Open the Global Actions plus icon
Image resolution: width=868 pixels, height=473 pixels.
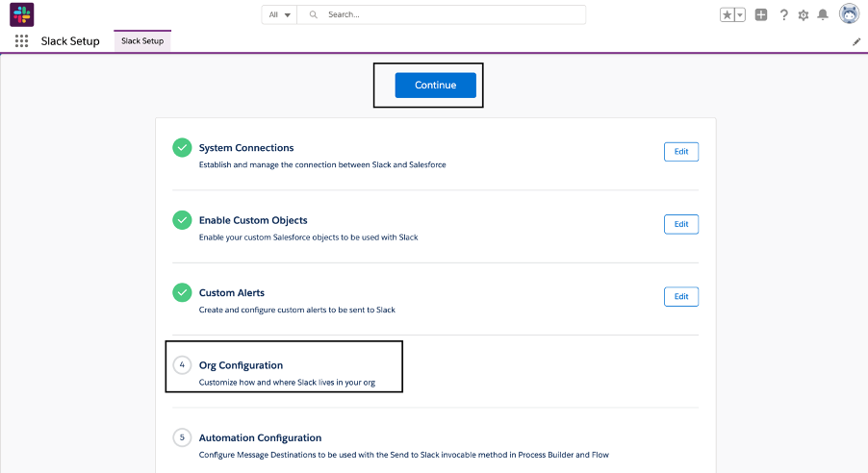(x=761, y=15)
